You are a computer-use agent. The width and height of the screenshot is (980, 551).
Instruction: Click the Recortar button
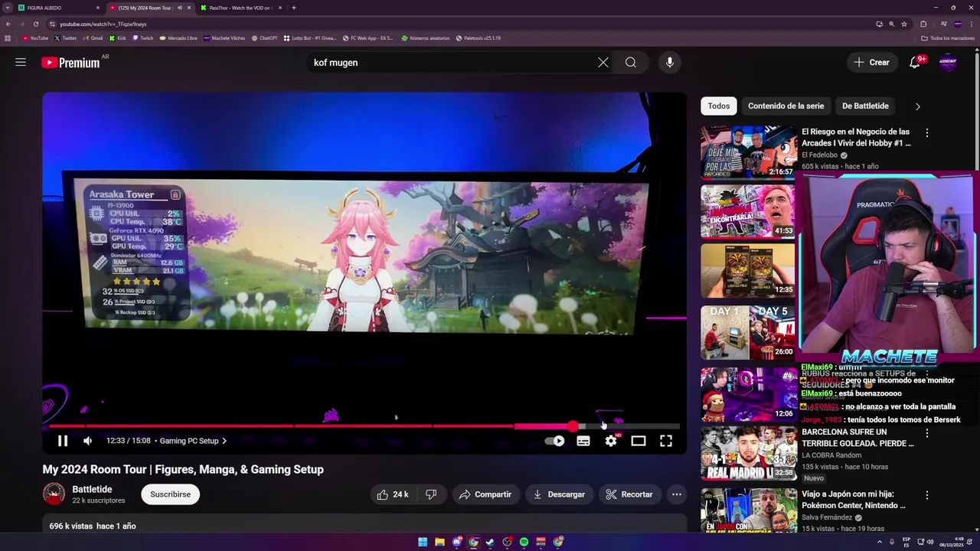[629, 494]
